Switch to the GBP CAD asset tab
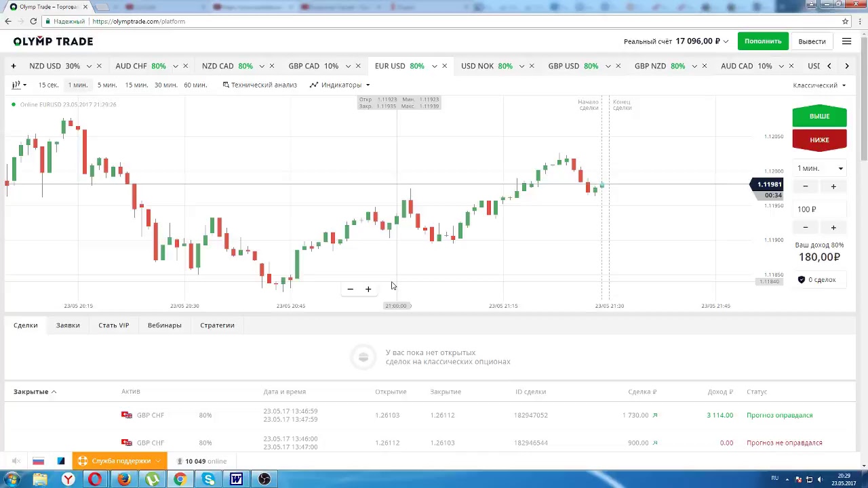Screen dimensions: 868x488 313,66
